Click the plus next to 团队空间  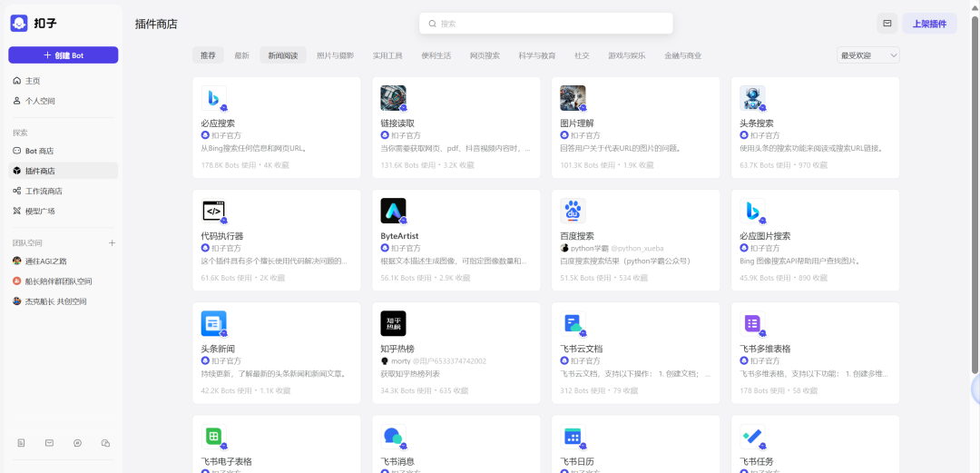(113, 243)
